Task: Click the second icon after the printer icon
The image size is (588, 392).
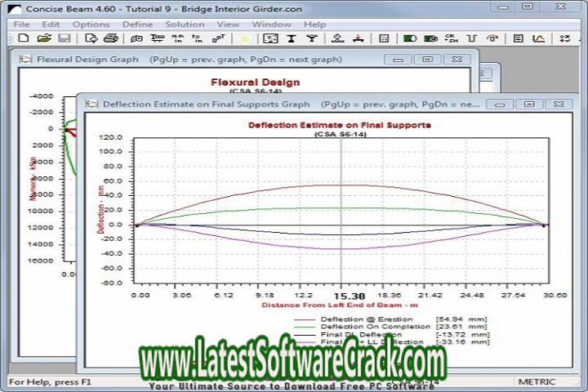Action: [x=158, y=38]
